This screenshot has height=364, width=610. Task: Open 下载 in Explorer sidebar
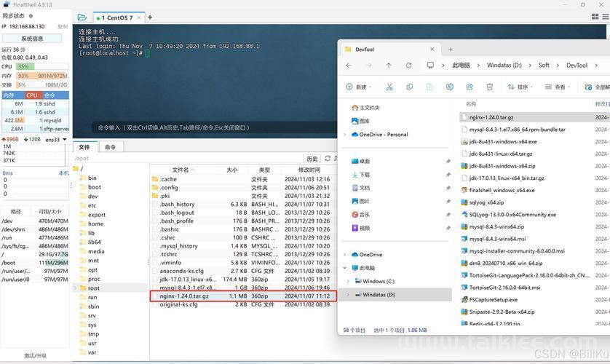360,175
